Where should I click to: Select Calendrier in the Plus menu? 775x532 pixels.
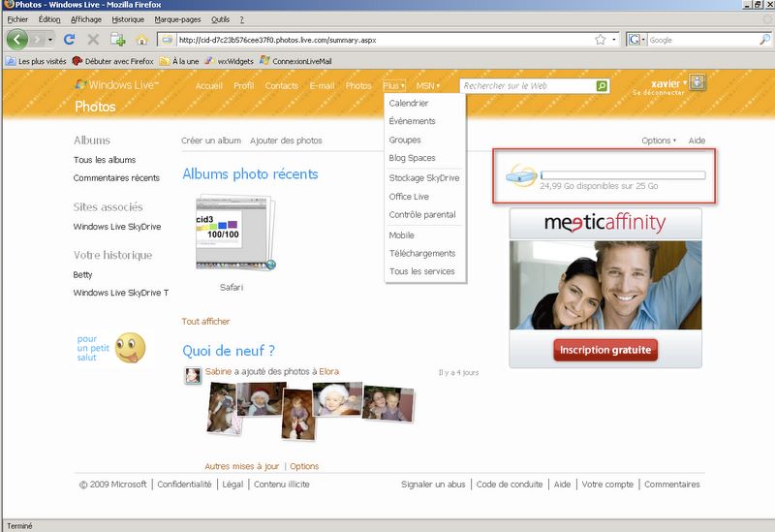pyautogui.click(x=409, y=103)
